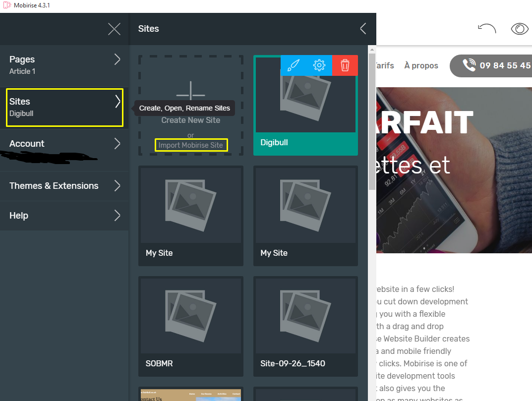Viewport: 532px width, 401px height.
Task: Create a new site
Action: coord(191,120)
